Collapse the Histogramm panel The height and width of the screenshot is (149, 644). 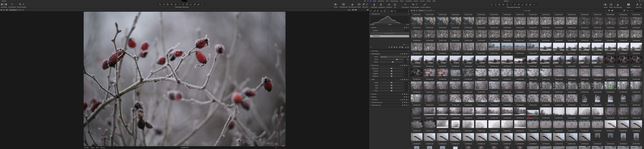coord(370,14)
